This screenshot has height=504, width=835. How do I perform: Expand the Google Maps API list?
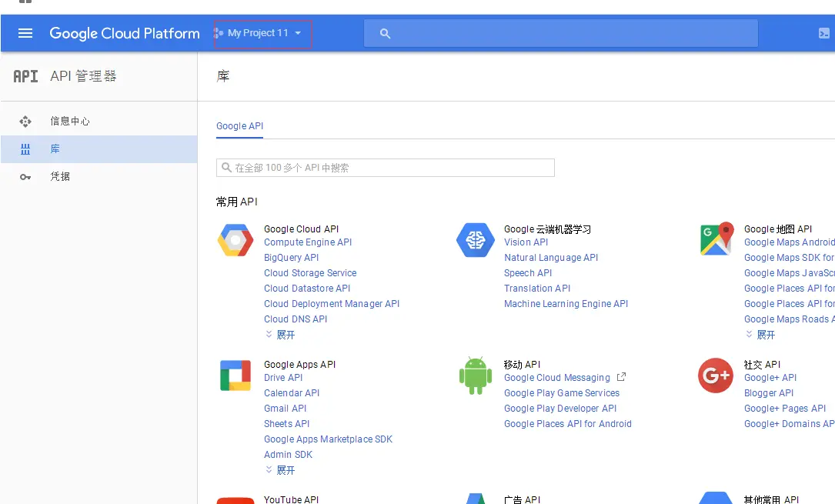pos(760,335)
